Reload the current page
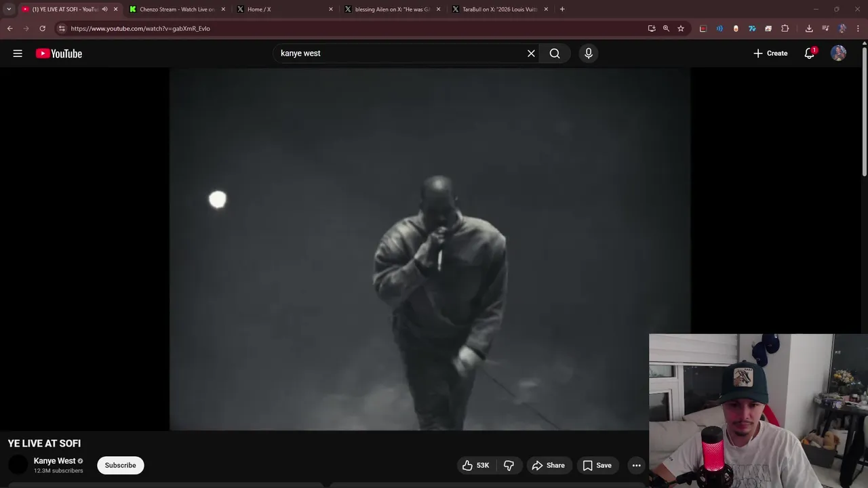The width and height of the screenshot is (868, 488). tap(42, 28)
